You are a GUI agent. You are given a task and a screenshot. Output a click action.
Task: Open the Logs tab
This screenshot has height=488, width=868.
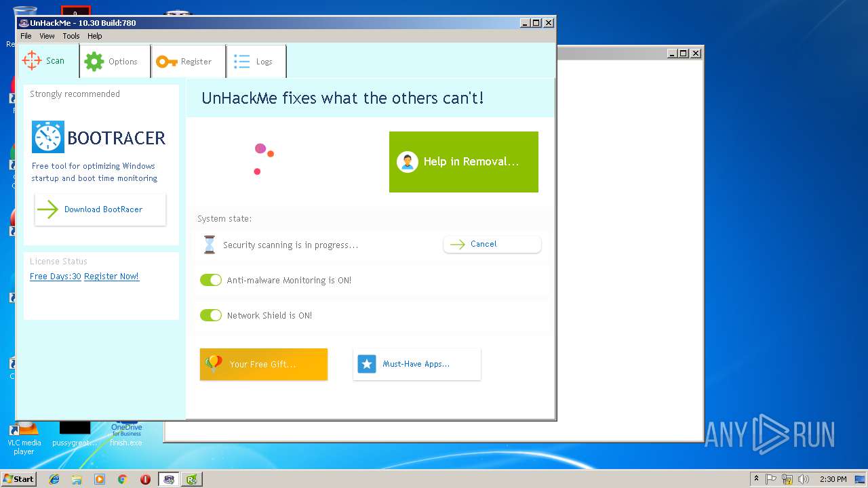(x=257, y=61)
